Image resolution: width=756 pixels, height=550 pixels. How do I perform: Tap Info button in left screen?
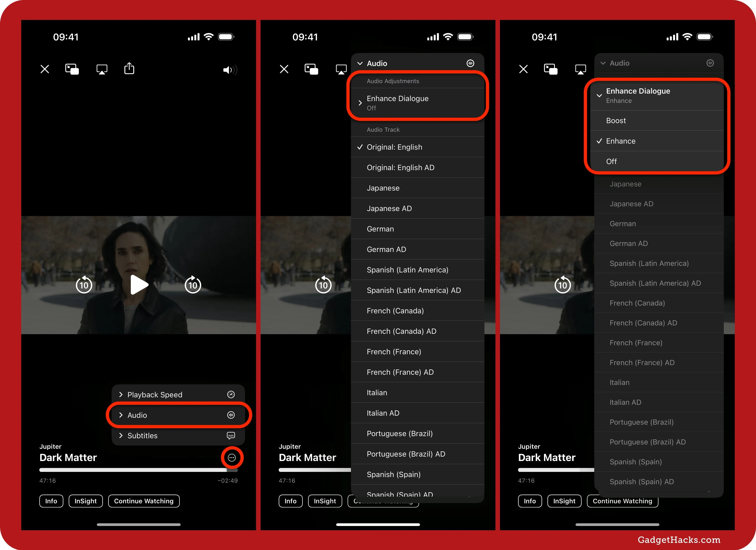pos(51,501)
